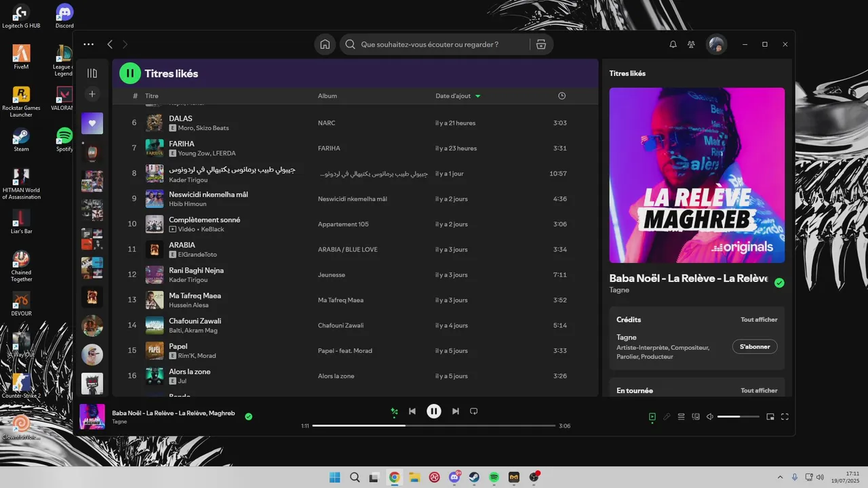The width and height of the screenshot is (868, 488).
Task: Open the play queue icon
Action: [682, 417]
